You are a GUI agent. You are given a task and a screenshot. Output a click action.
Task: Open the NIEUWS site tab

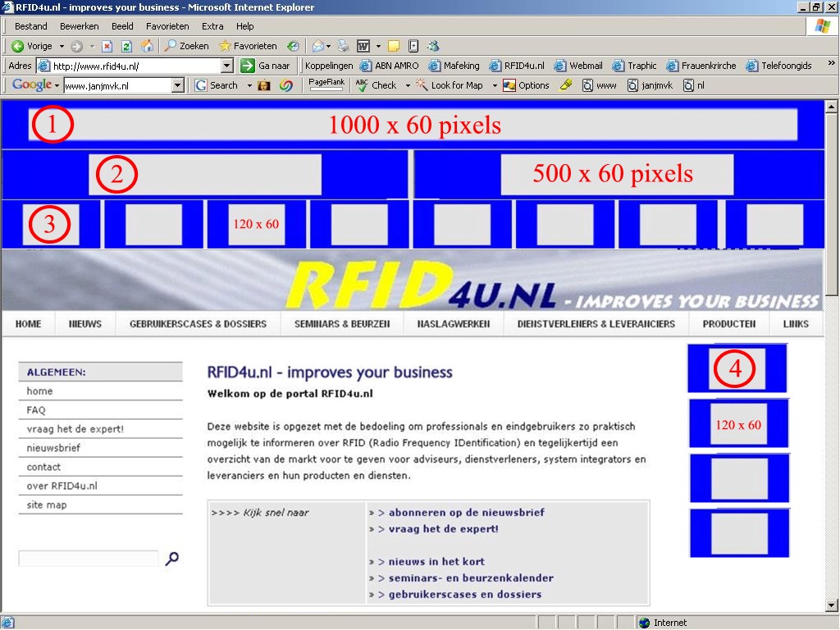point(85,324)
